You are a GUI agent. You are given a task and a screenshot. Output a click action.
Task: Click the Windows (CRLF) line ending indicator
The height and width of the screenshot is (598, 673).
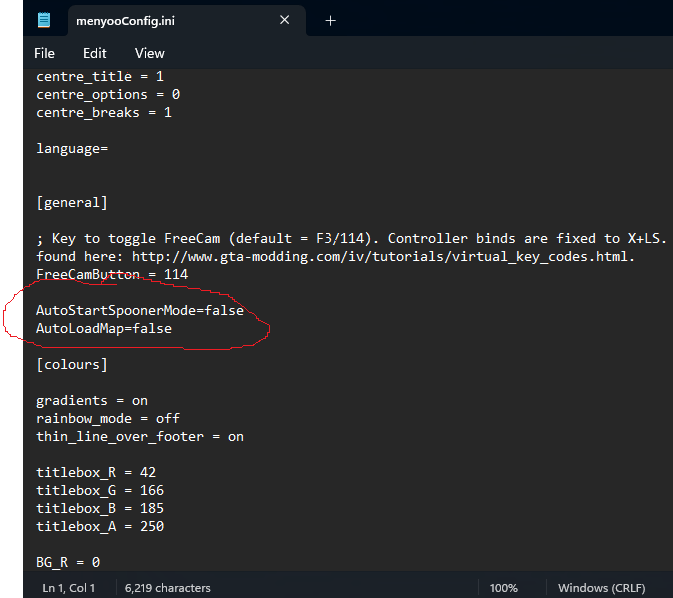[x=601, y=588]
